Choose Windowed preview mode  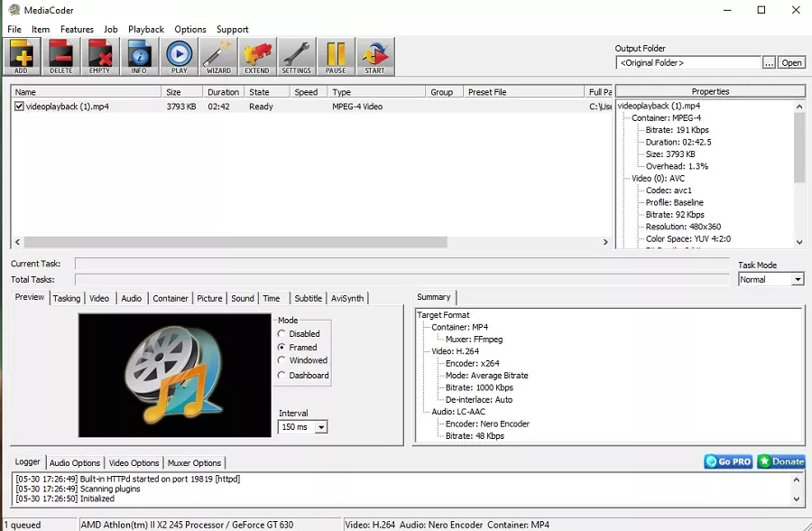(x=282, y=361)
